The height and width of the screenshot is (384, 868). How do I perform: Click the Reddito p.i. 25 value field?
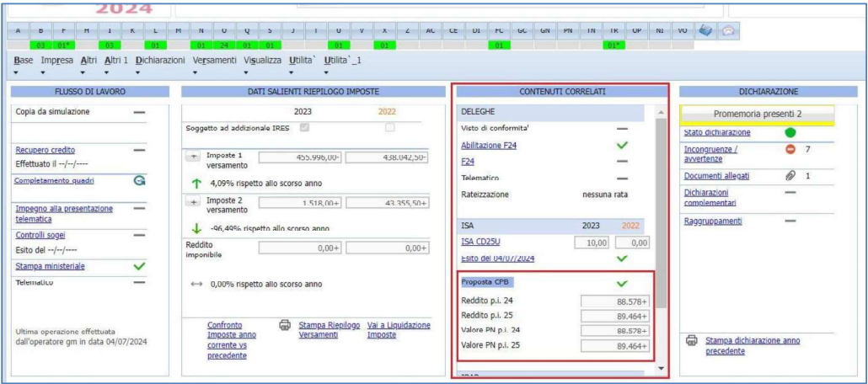pyautogui.click(x=615, y=316)
